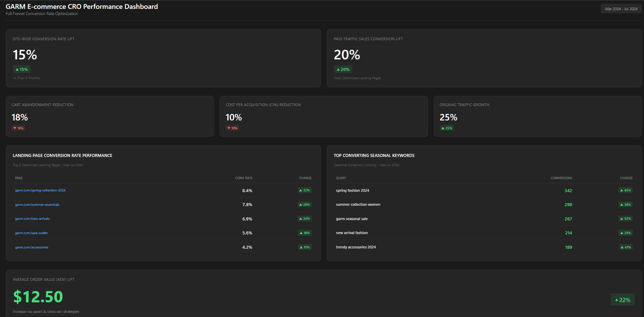Select the 'spring fashion 2024' query row

(484, 190)
